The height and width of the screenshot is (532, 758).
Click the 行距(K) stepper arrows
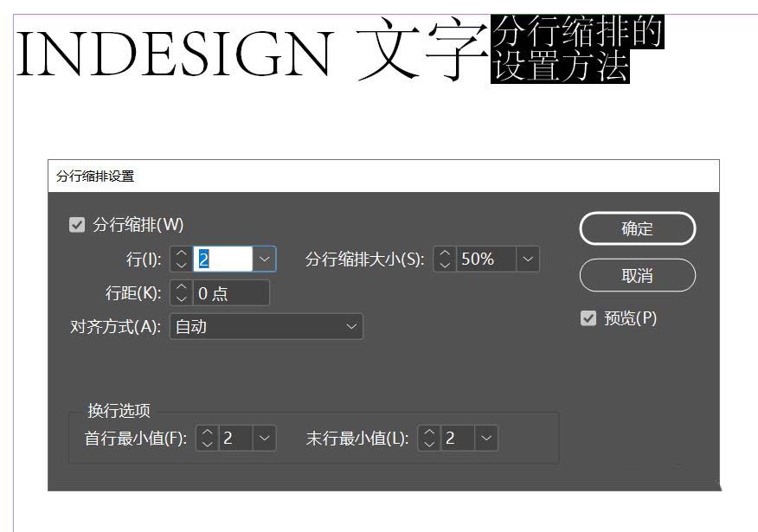tap(182, 293)
